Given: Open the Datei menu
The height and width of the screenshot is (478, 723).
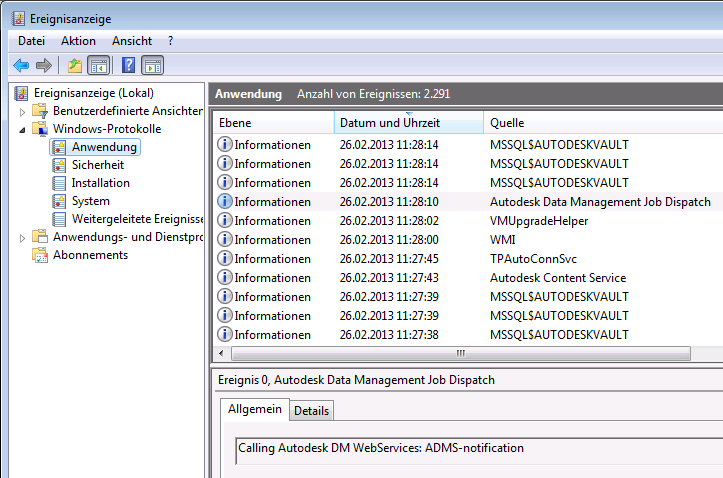Looking at the screenshot, I should pos(31,41).
